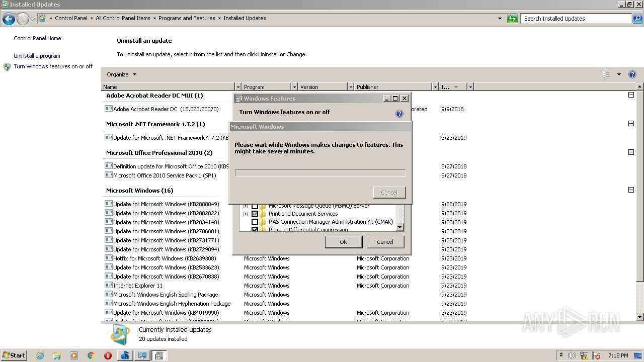This screenshot has height=362, width=644.
Task: Open Internet Explorer from the taskbar
Action: pyautogui.click(x=40, y=355)
